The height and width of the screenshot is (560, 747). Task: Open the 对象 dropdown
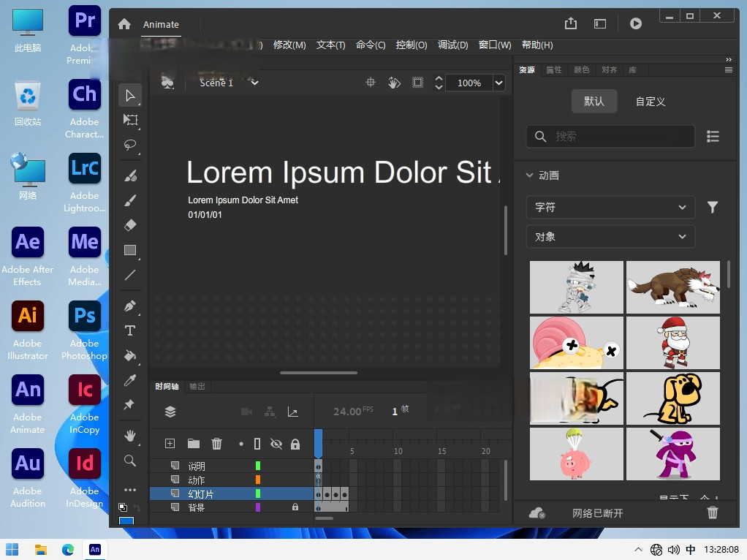[x=610, y=237]
